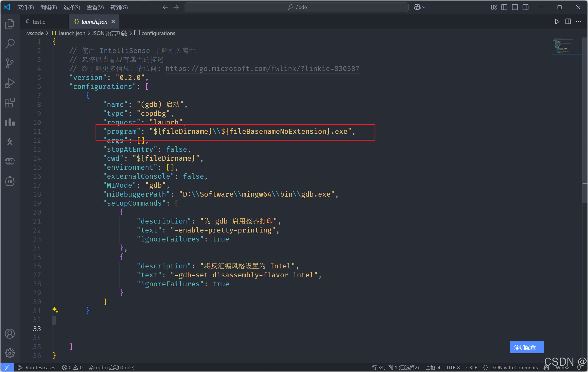Open the Accounts icon
Viewport: 588px width, 372px height.
pos(10,334)
